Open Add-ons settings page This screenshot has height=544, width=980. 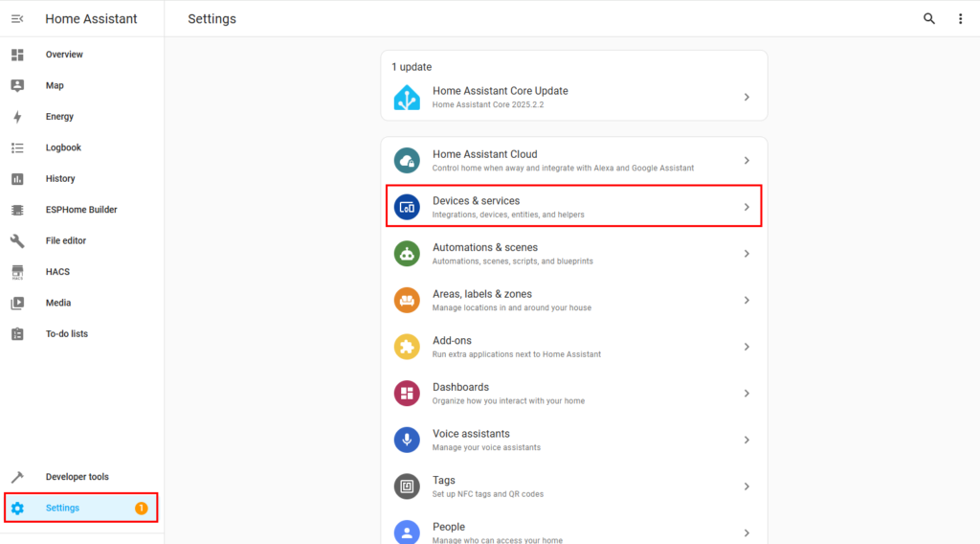pyautogui.click(x=574, y=347)
